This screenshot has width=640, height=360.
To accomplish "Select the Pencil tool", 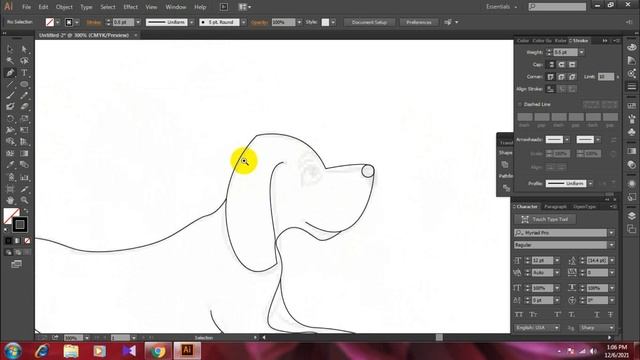I will point(24,96).
